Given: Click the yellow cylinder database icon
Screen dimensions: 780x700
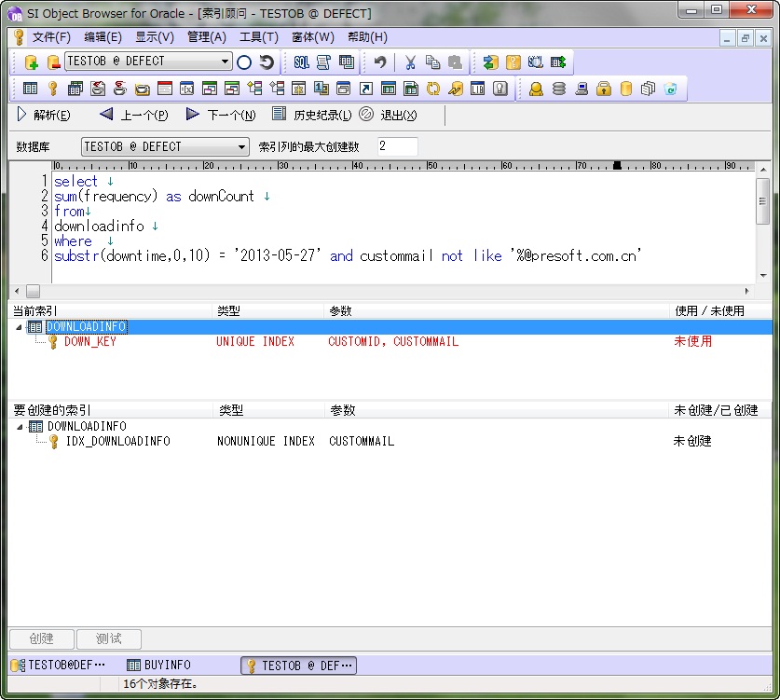Looking at the screenshot, I should coord(626,89).
